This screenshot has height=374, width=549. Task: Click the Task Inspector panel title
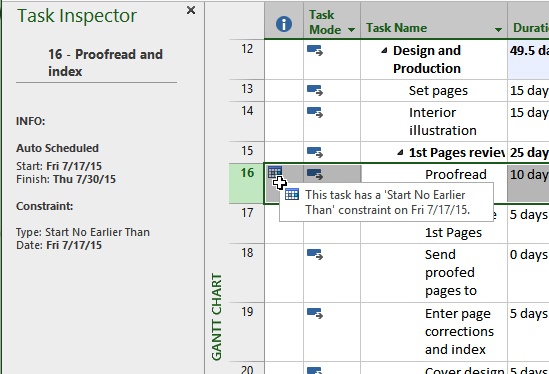(x=77, y=16)
